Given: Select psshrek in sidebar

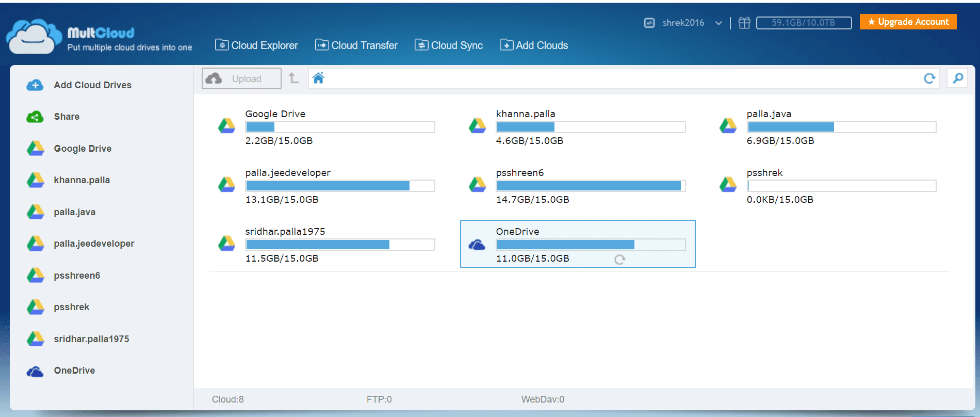Looking at the screenshot, I should 71,307.
